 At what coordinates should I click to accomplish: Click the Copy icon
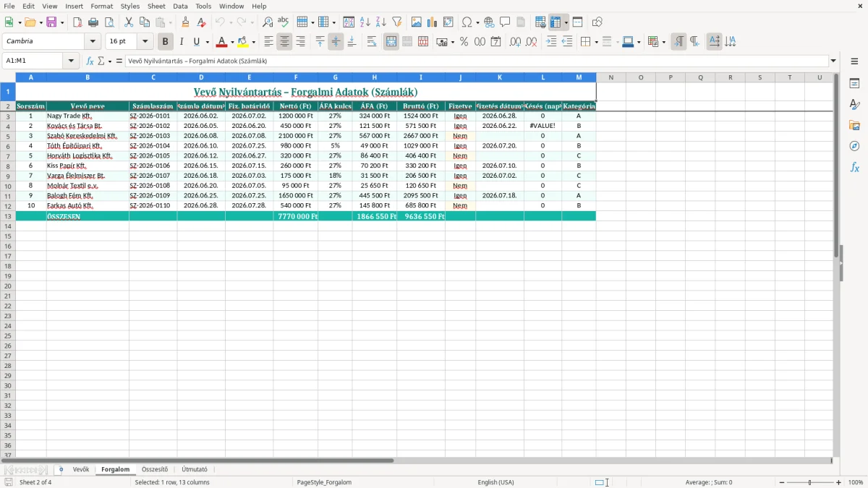click(x=145, y=22)
